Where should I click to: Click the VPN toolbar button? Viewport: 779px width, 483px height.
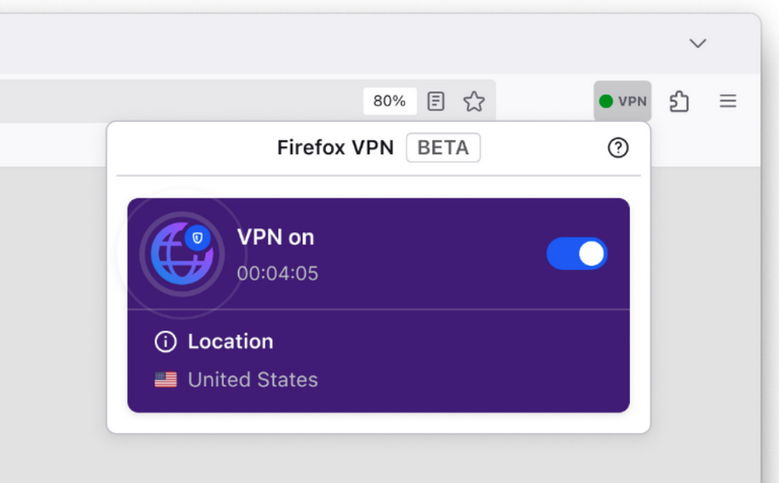(x=622, y=101)
